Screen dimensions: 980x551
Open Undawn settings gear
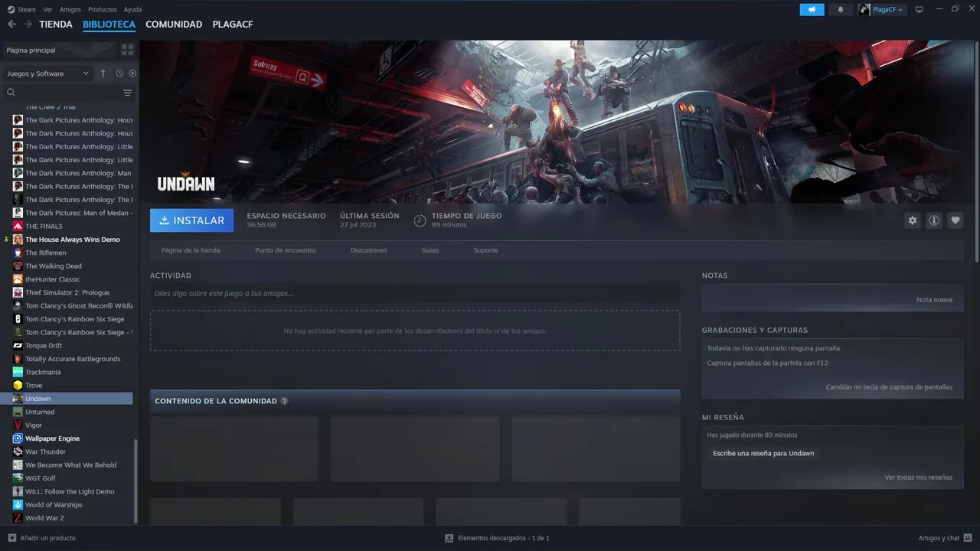[x=912, y=220]
